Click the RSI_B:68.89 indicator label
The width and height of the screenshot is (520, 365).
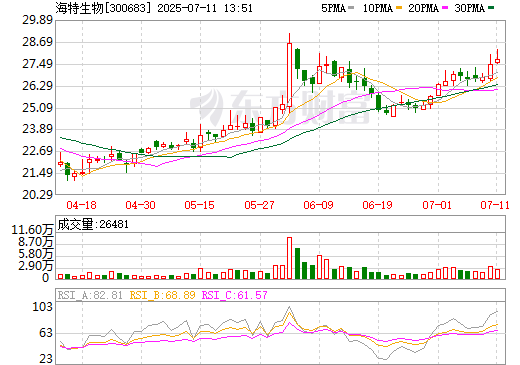click(162, 295)
